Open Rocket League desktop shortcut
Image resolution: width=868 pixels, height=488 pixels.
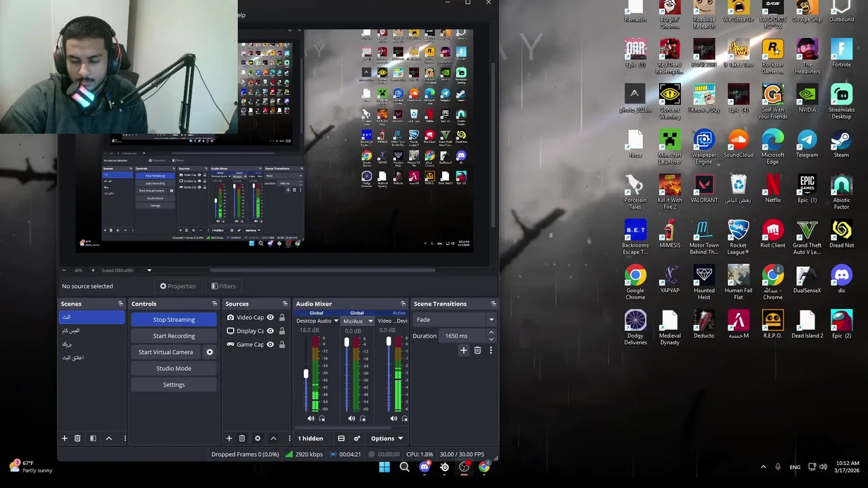(x=738, y=237)
